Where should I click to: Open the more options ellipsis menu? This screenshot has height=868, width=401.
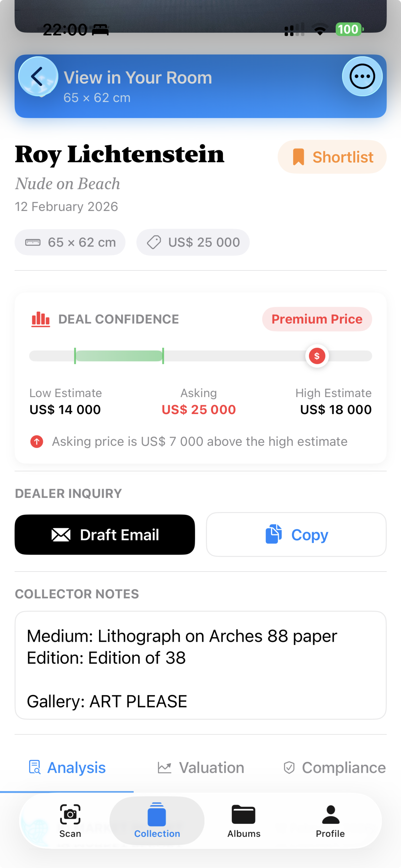pyautogui.click(x=362, y=77)
